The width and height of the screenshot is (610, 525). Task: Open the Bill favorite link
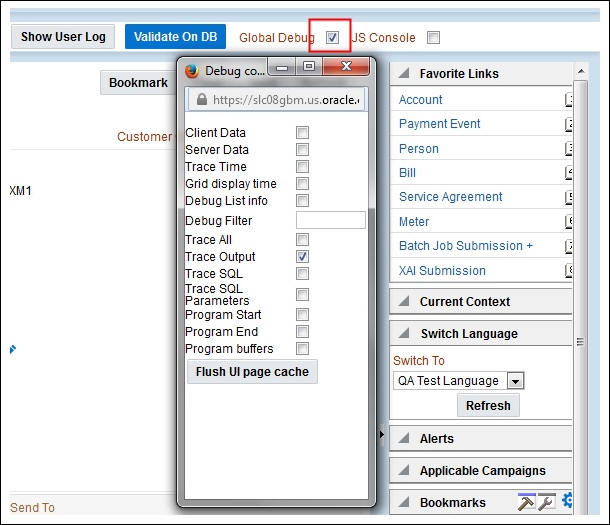[x=407, y=173]
